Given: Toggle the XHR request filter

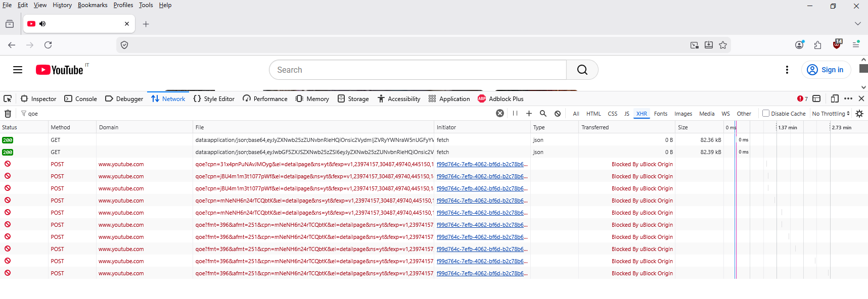Looking at the screenshot, I should (x=642, y=114).
